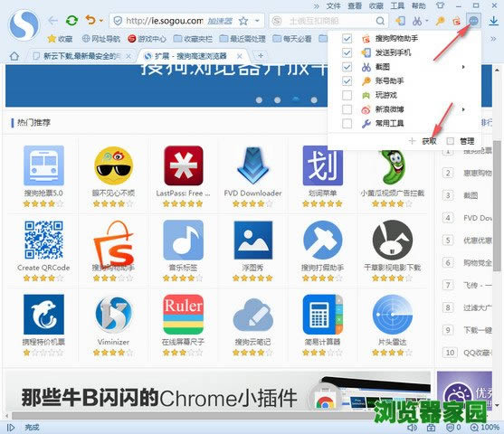Check the 新浪微博 checkbox
Image resolution: width=504 pixels, height=434 pixels.
pos(347,109)
